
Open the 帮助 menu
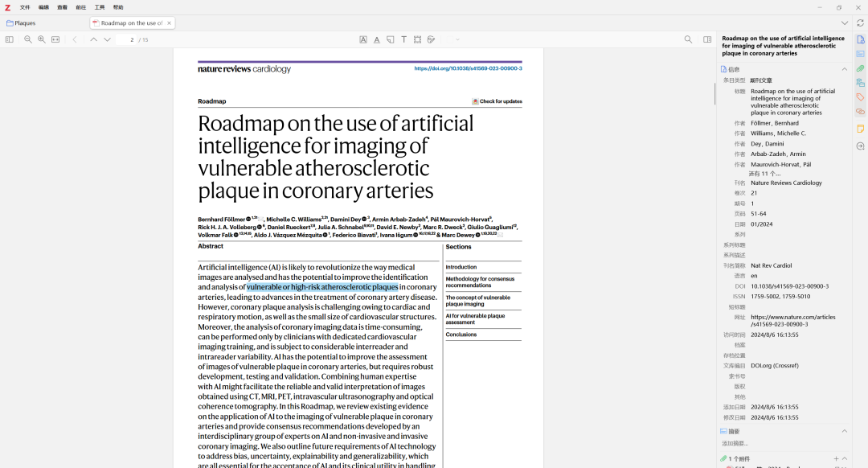coord(118,7)
